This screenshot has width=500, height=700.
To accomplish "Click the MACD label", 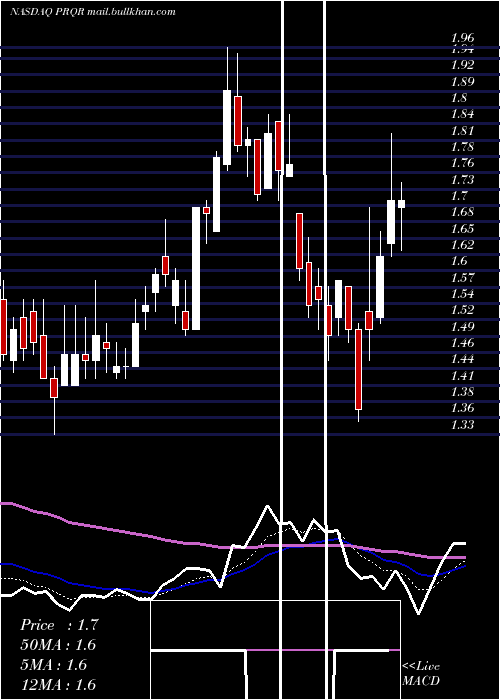I will (x=421, y=681).
